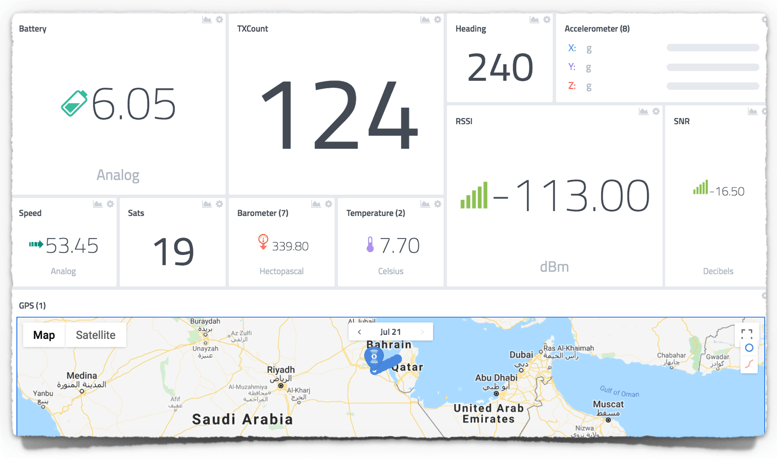The width and height of the screenshot is (777, 460).
Task: Toggle the route path line on map
Action: pos(748,364)
